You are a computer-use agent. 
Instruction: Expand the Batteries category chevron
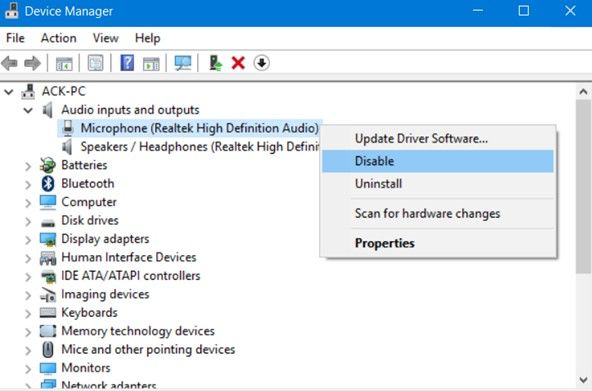(x=28, y=166)
